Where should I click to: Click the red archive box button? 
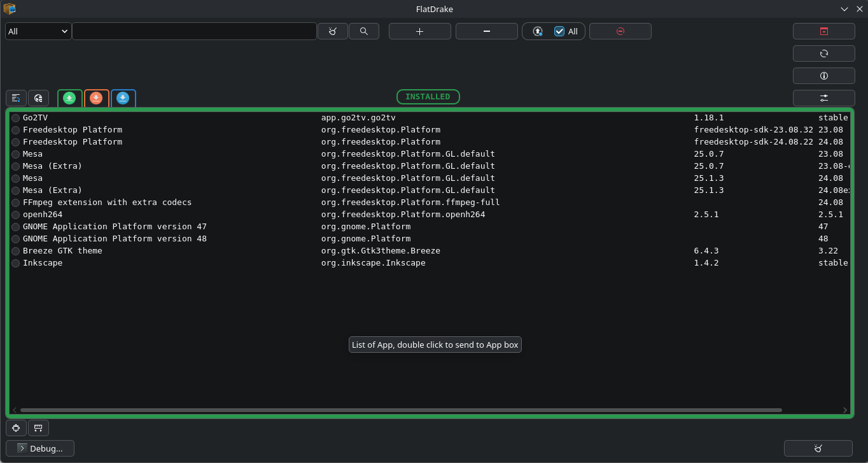(x=823, y=31)
